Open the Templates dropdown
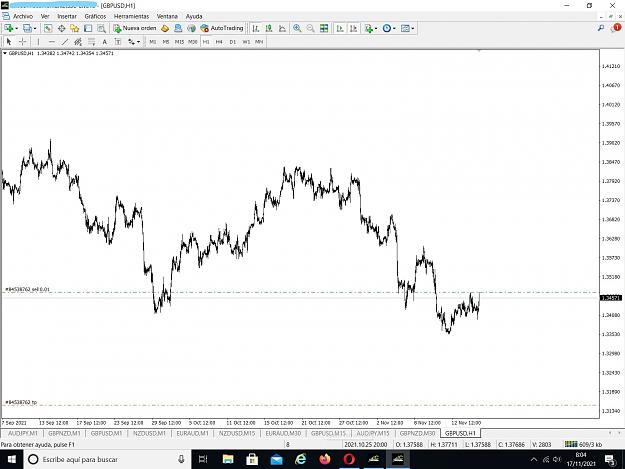 click(407, 28)
